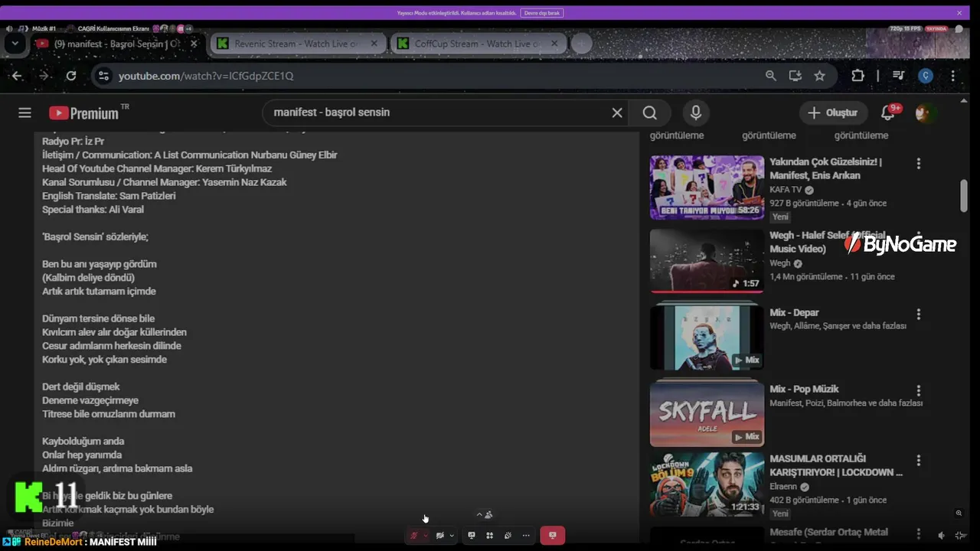Turn on the Discord camera
The height and width of the screenshot is (551, 980).
[439, 536]
